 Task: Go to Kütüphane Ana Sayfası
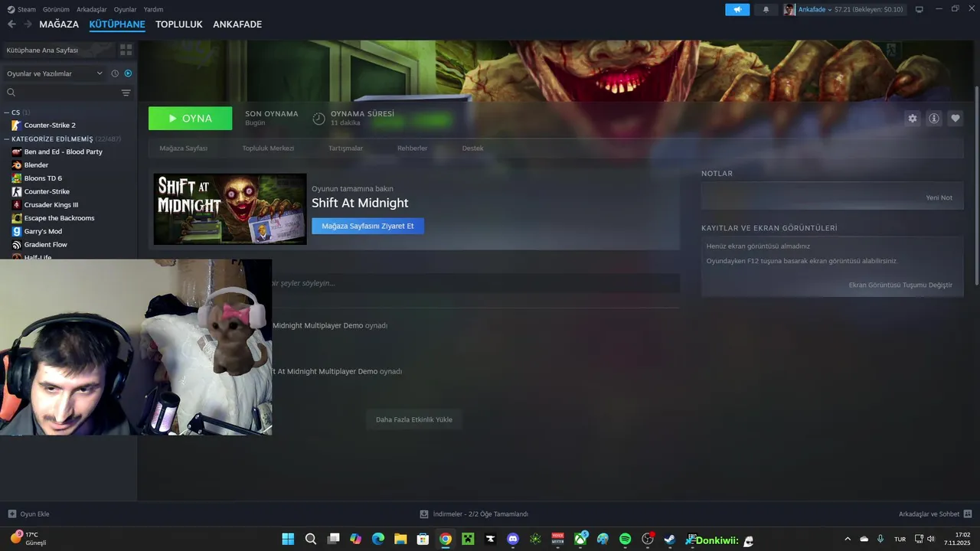click(x=57, y=50)
